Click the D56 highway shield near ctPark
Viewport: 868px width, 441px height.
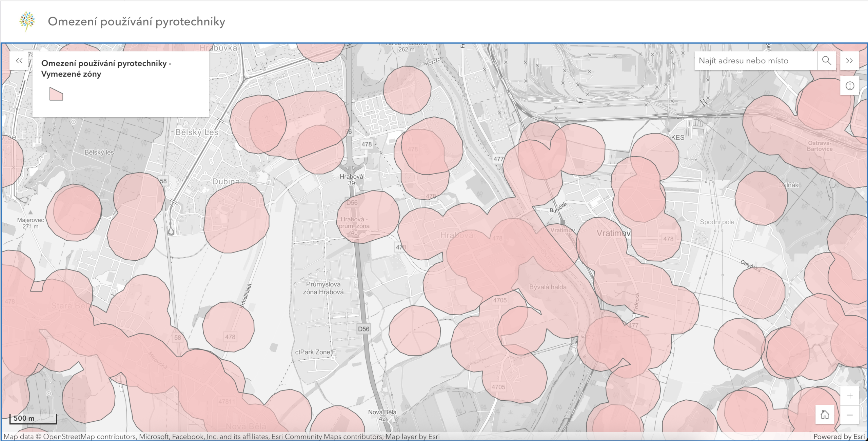tap(363, 329)
